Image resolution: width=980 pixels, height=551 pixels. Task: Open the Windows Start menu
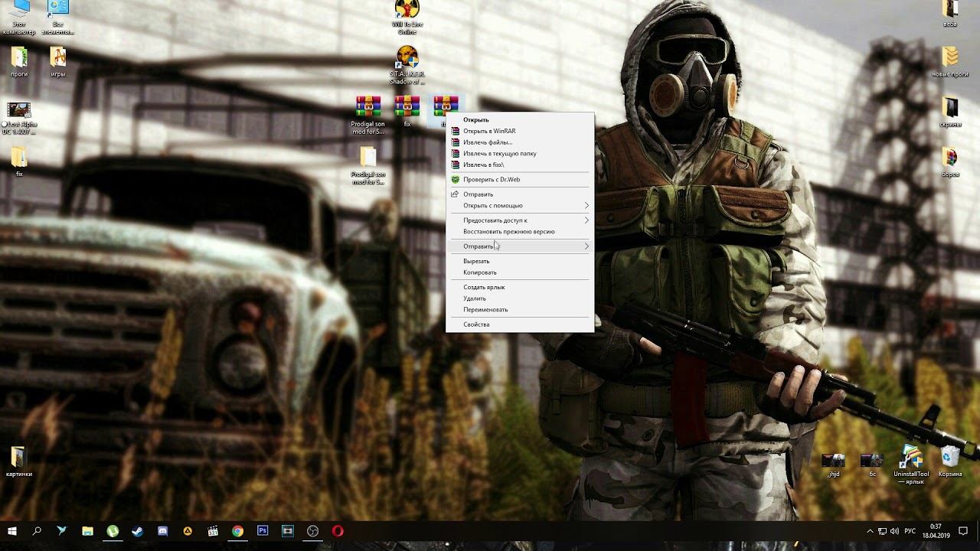pyautogui.click(x=12, y=531)
